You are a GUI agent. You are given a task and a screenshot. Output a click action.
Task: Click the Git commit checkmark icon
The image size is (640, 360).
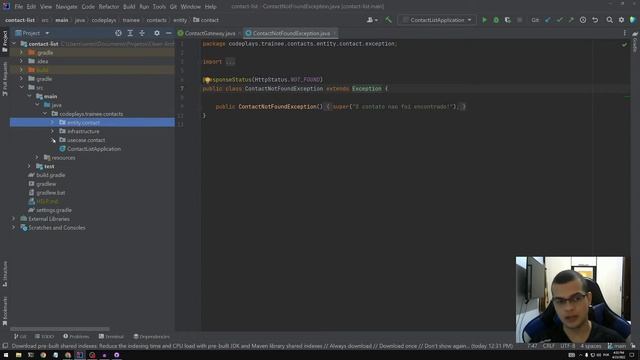(559, 20)
